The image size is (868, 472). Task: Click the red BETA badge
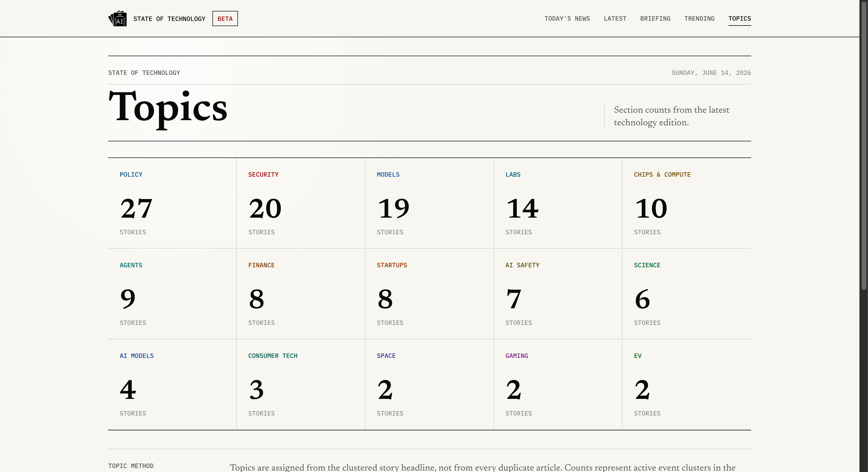225,19
